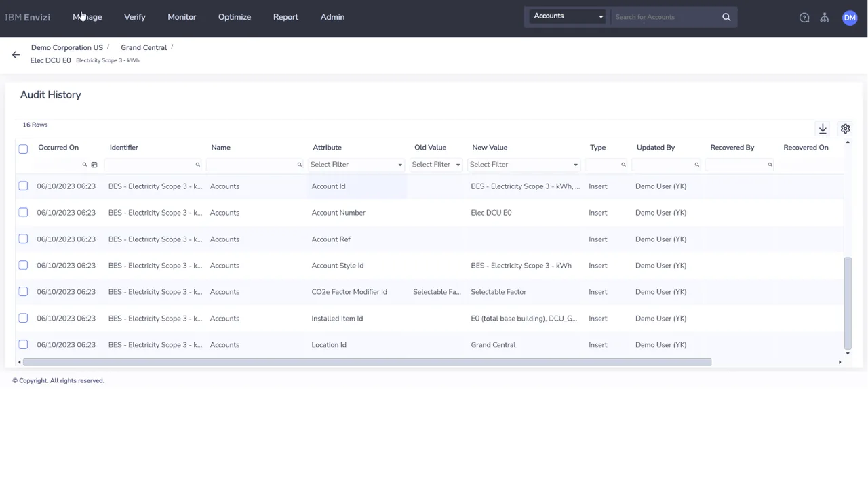Open the DM user avatar menu

click(x=850, y=18)
